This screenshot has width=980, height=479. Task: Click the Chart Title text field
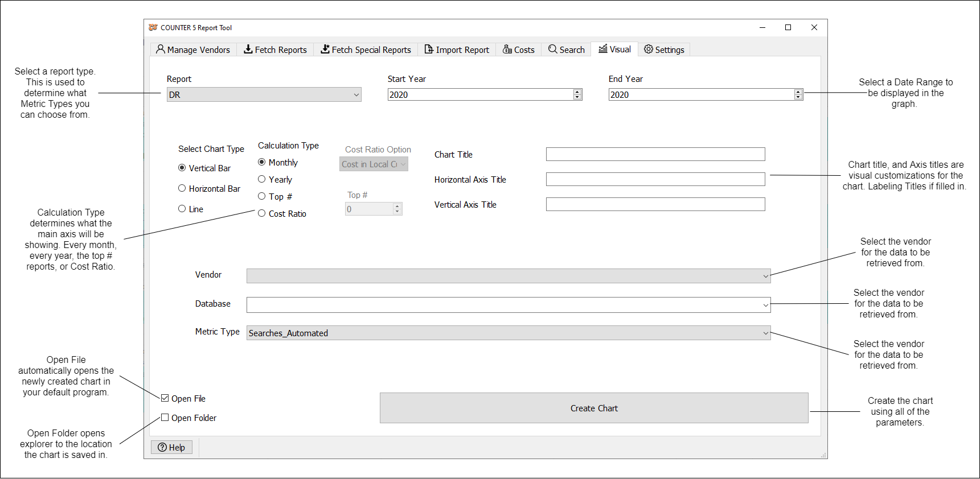655,154
